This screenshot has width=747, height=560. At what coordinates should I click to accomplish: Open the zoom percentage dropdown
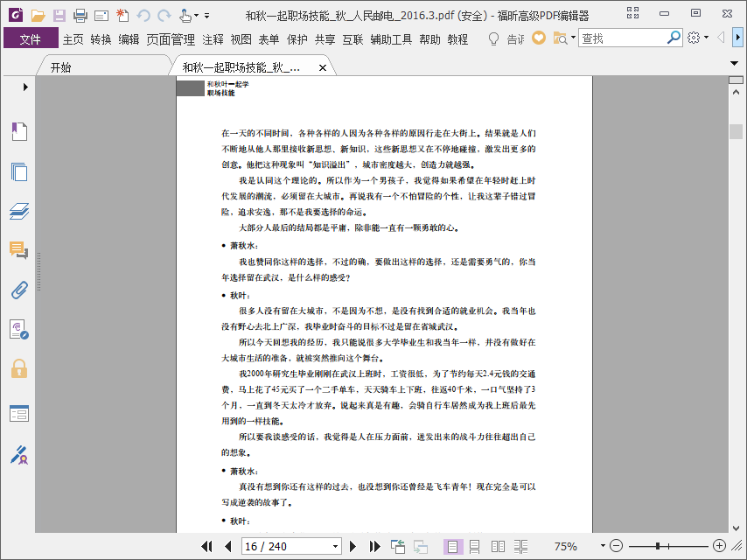point(603,546)
